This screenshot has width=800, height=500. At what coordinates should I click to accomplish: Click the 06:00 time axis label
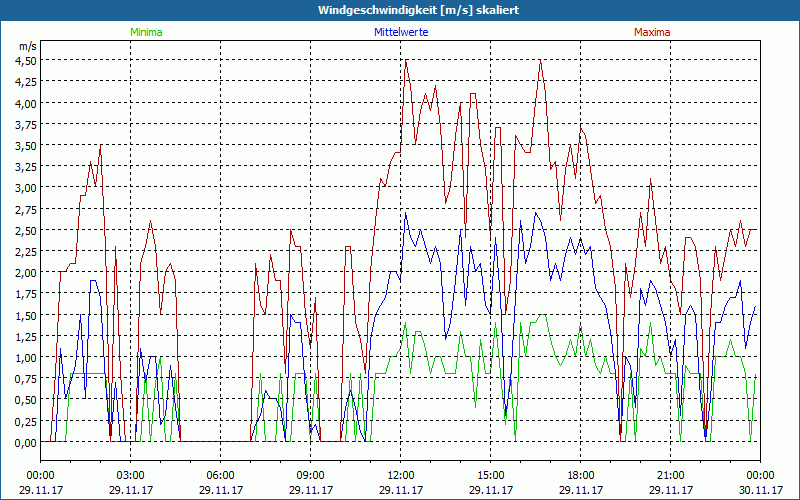[x=220, y=476]
